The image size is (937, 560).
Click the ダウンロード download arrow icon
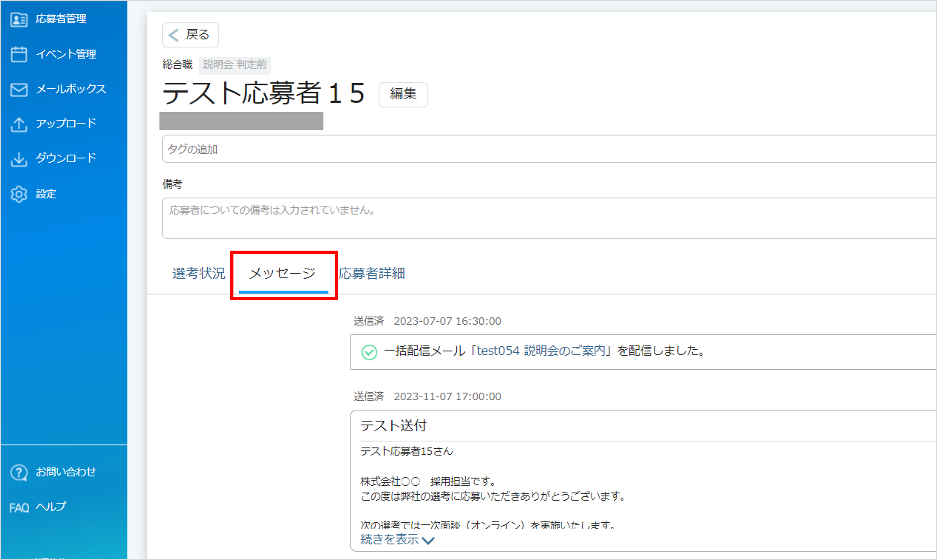19,159
